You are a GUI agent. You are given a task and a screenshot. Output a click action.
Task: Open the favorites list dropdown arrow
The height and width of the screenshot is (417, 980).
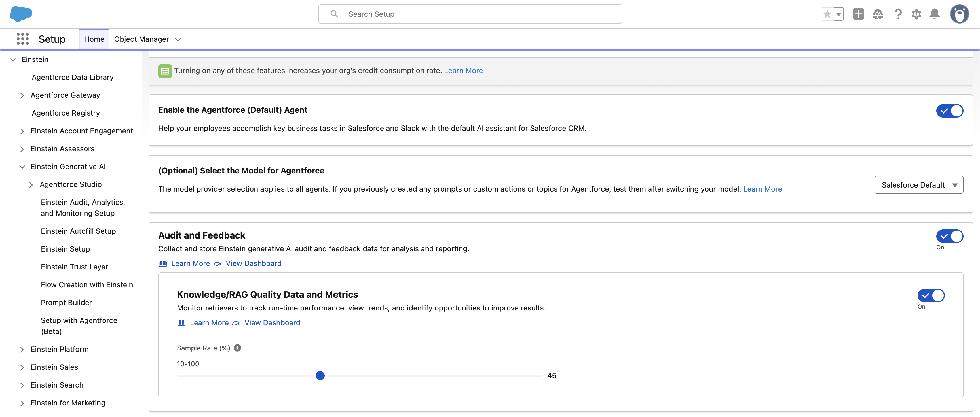point(839,14)
